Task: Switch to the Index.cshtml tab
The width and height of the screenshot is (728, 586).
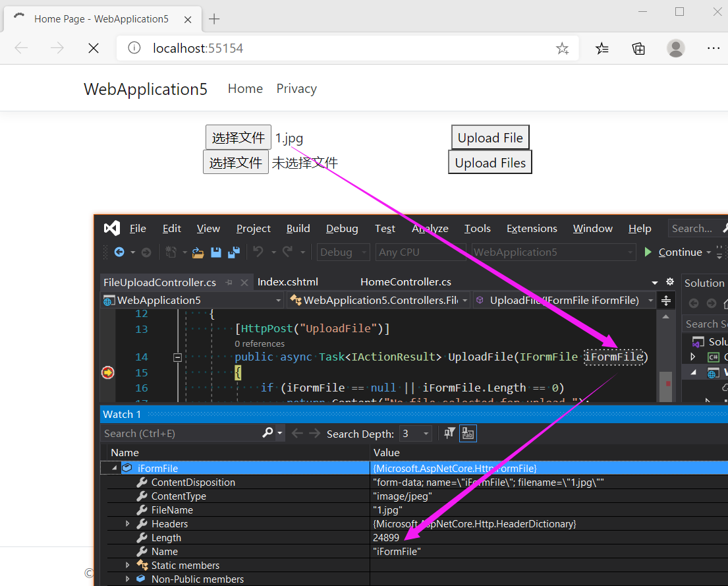Action: [288, 281]
